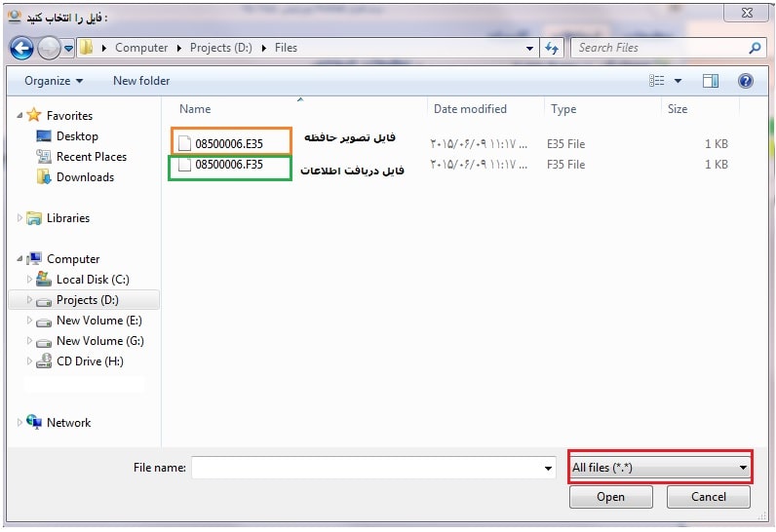Viewport: 776px width, 532px height.
Task: Click the Local Disk (C:) drive icon
Action: point(44,279)
